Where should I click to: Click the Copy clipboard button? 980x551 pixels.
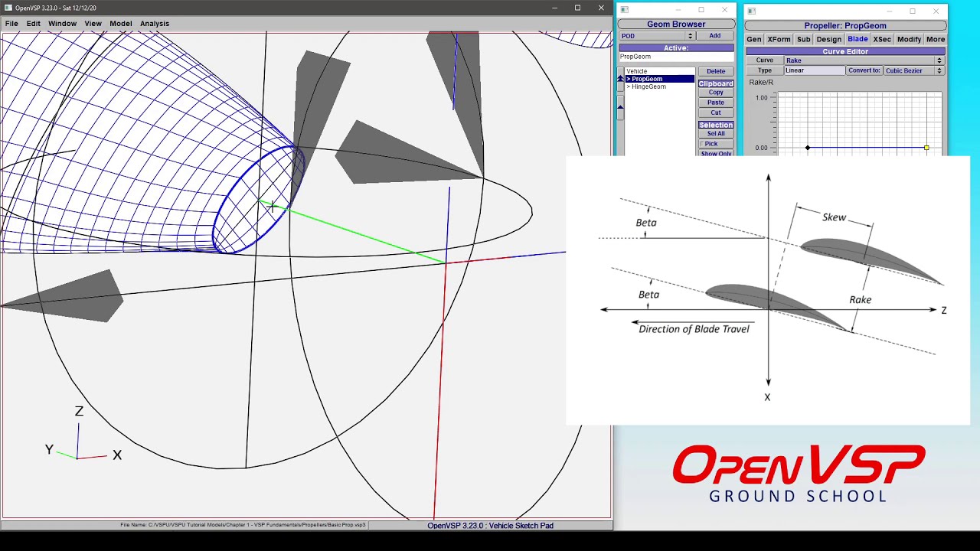point(716,93)
